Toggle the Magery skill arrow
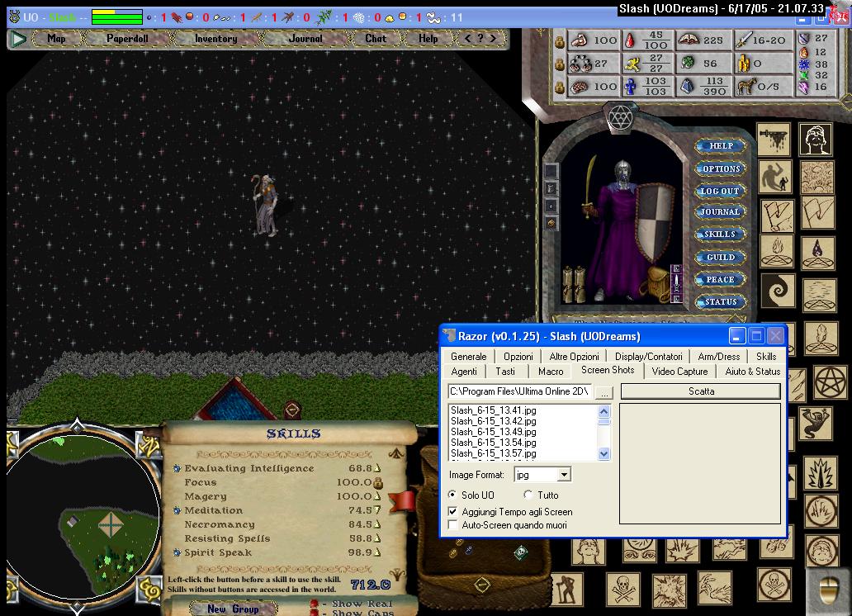The height and width of the screenshot is (616, 852). pyautogui.click(x=377, y=496)
